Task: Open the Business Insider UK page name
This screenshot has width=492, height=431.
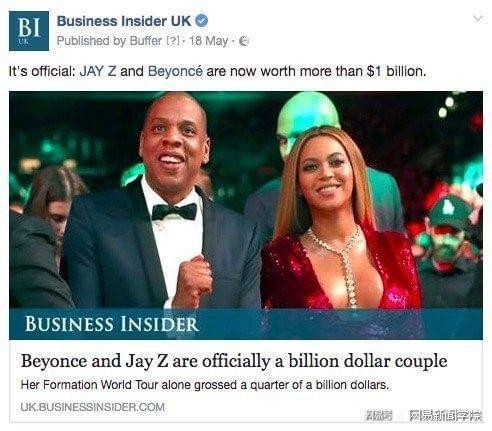Action: [x=124, y=21]
